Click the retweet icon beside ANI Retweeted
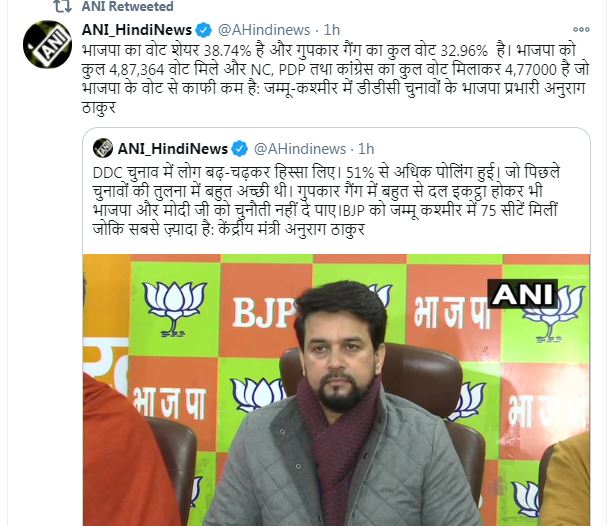This screenshot has height=526, width=615. point(62,6)
